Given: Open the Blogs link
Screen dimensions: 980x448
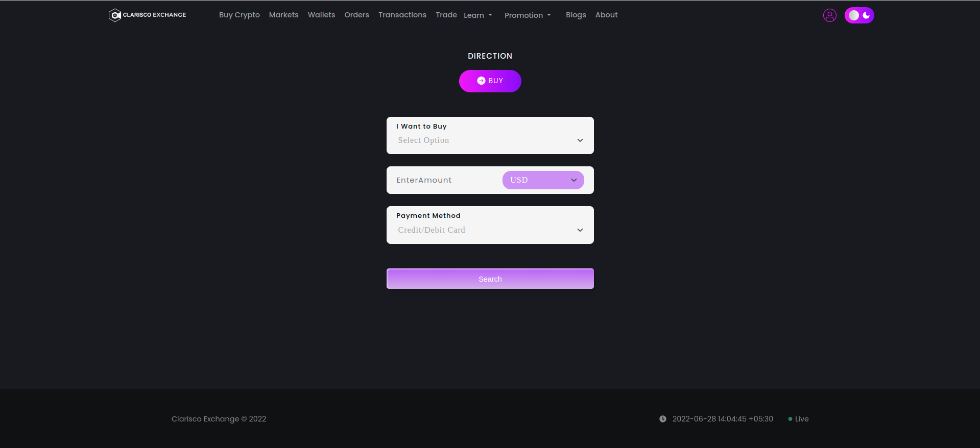Looking at the screenshot, I should (576, 15).
